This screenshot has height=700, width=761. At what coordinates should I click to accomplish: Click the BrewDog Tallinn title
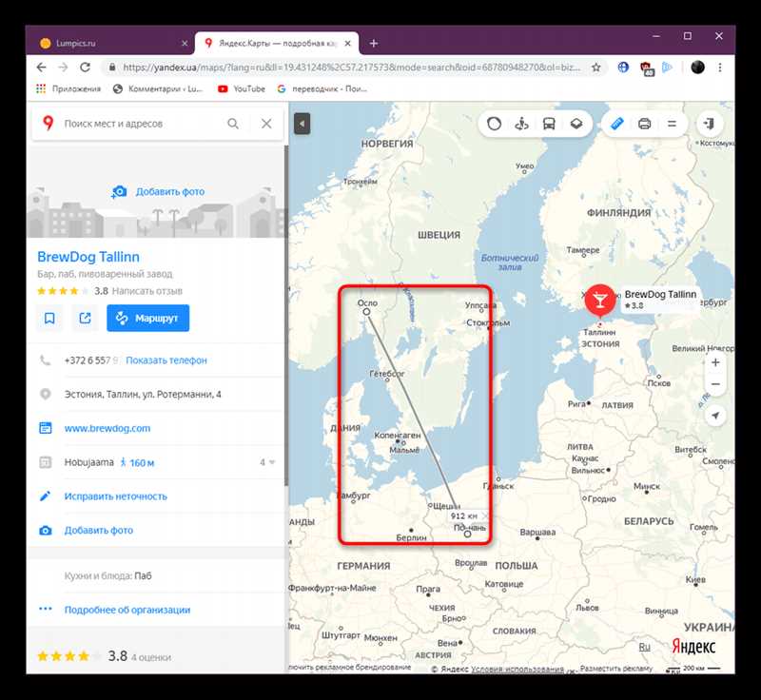pyautogui.click(x=88, y=257)
